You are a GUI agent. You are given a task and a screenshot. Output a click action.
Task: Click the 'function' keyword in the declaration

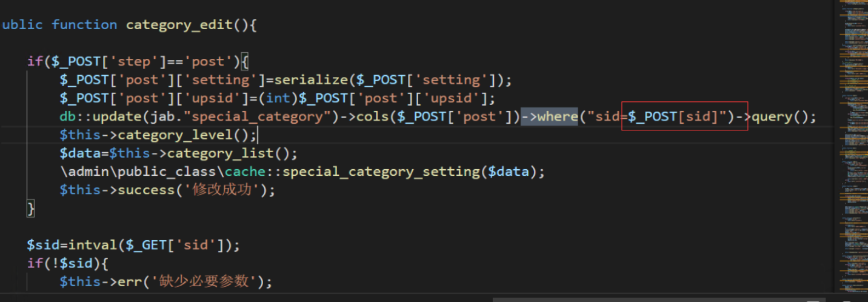point(84,25)
